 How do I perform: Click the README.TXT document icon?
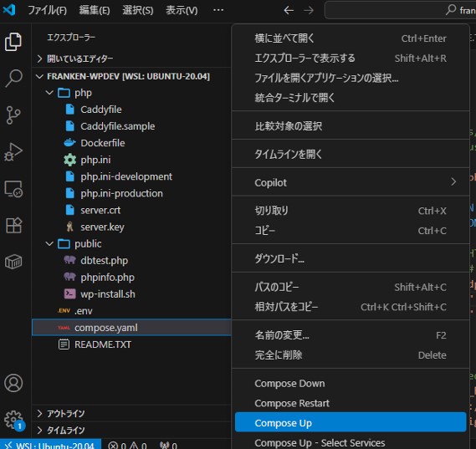[x=64, y=344]
